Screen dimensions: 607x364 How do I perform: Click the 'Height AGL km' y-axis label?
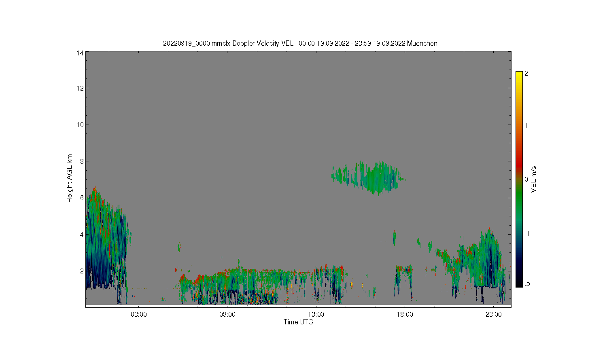pos(70,178)
